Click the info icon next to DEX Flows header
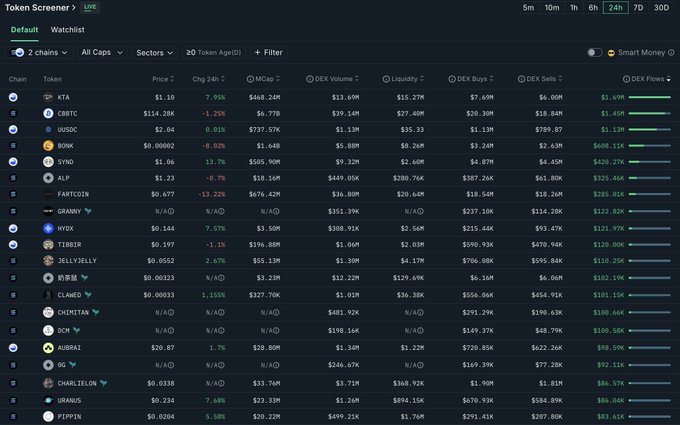The width and height of the screenshot is (680, 425). tap(626, 79)
